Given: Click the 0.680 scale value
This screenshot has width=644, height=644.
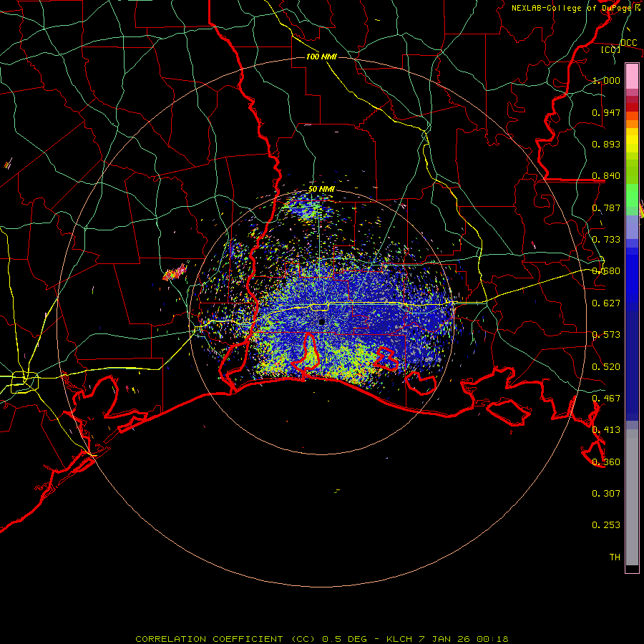Looking at the screenshot, I should 606,271.
